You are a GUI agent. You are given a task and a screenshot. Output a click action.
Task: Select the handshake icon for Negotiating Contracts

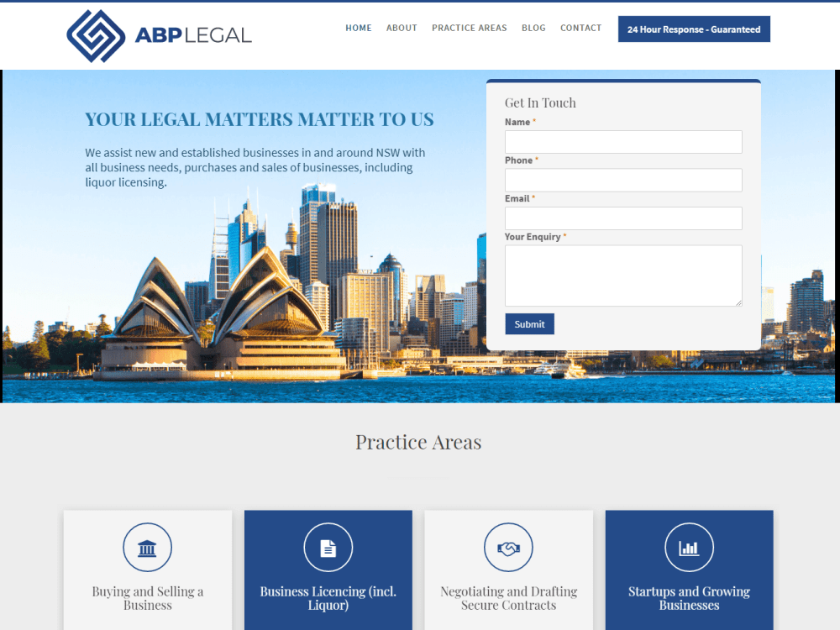(x=508, y=548)
